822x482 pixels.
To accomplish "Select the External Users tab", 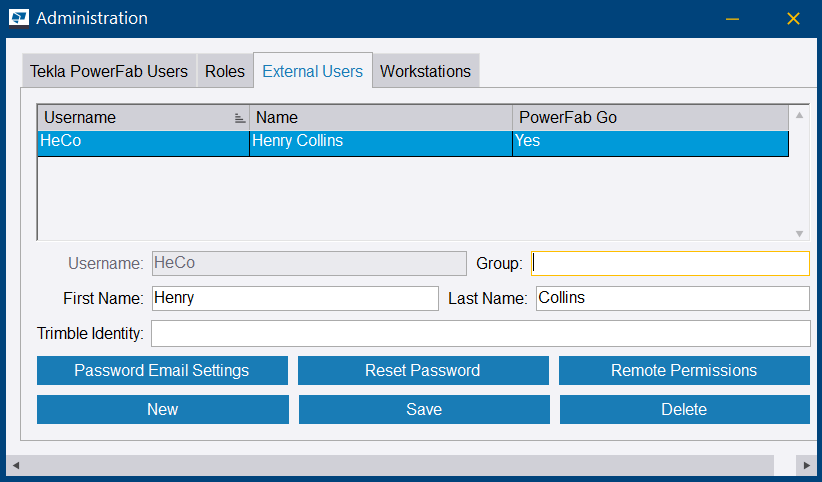I will (312, 71).
